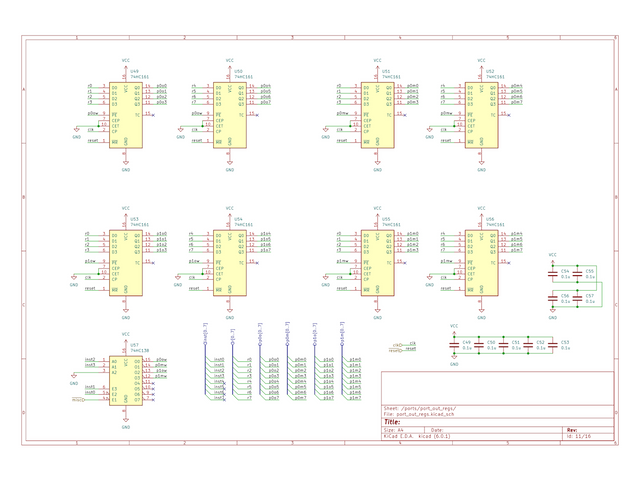640x480 pixels.
Task: Select the VCC symbol above capacitor C49
Action: 454,327
